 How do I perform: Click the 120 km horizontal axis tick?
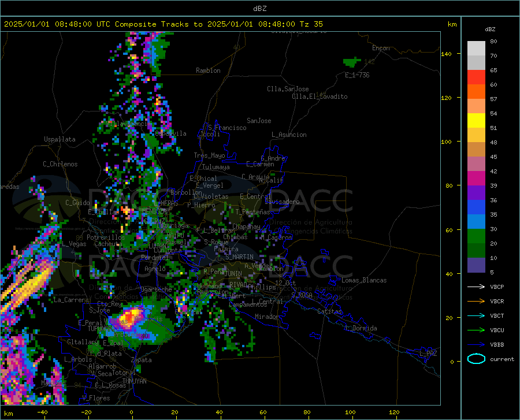tap(394, 412)
